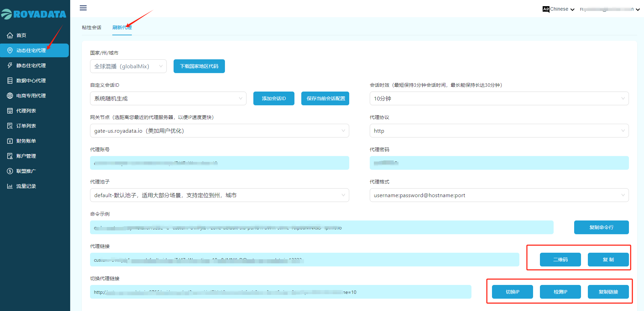Viewport: 644px width, 311px height.
Task: Expand the gateway node gate-us.royadata.io dropdown
Action: [x=219, y=131]
